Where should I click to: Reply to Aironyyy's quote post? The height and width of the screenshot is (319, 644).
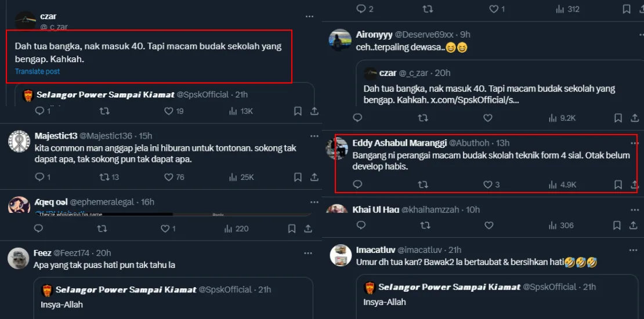357,118
